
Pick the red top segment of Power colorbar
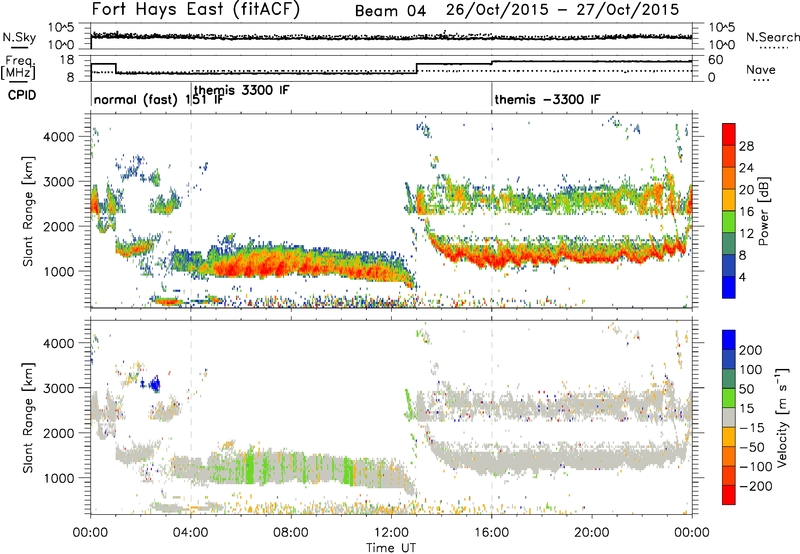tap(729, 135)
